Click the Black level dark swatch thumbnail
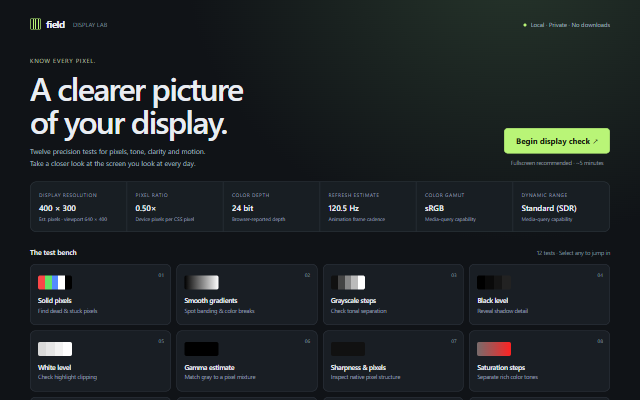 coord(494,282)
